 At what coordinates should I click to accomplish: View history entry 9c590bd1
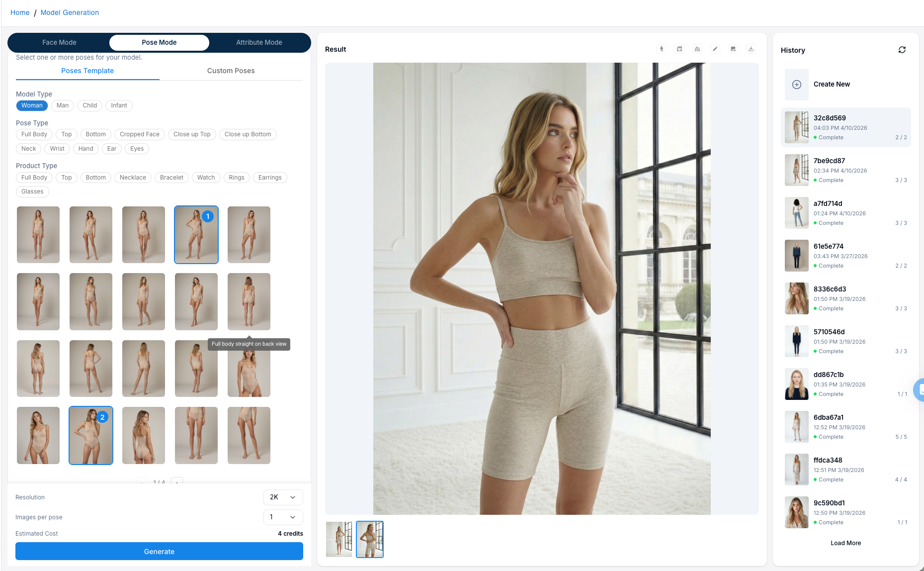click(x=846, y=512)
